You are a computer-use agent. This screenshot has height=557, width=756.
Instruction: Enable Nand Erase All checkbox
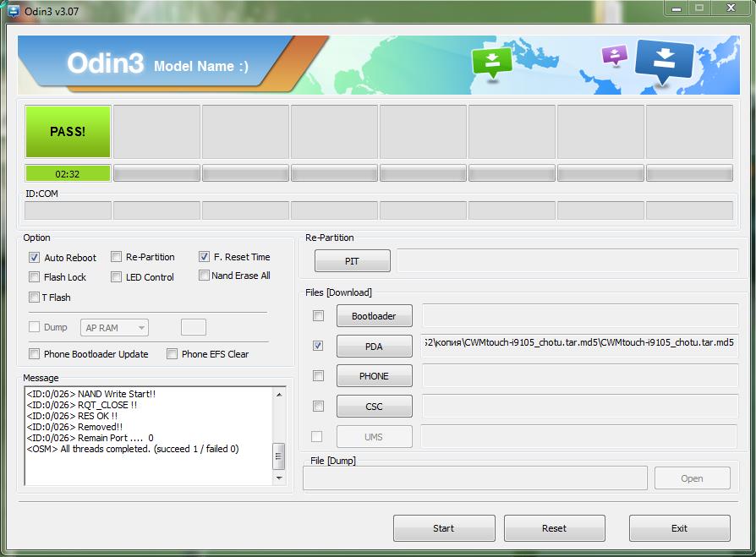point(204,276)
